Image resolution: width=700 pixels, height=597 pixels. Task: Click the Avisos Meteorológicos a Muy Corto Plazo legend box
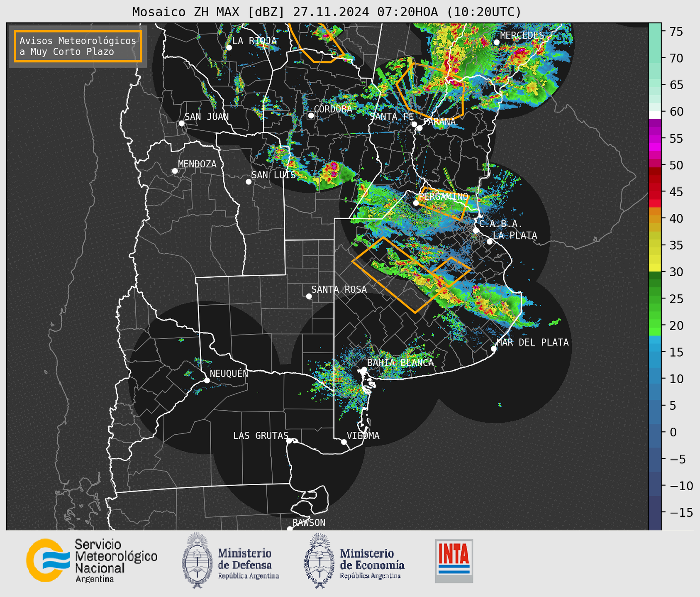pos(78,46)
